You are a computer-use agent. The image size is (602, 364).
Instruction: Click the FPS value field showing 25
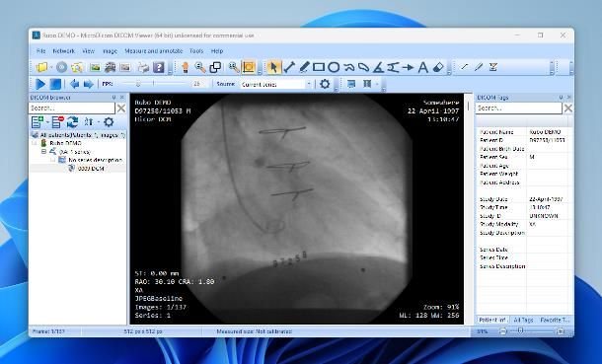coord(197,84)
